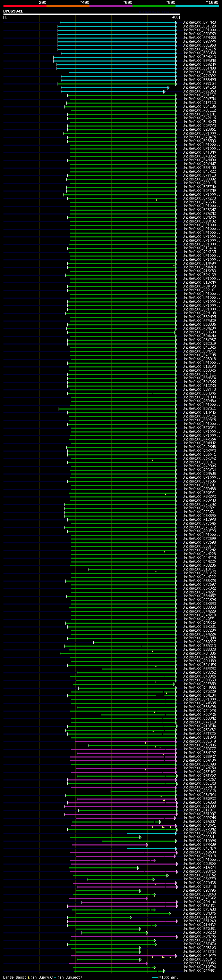Click the cyan alignment bar of UniRef100_C9S895

point(152,833)
